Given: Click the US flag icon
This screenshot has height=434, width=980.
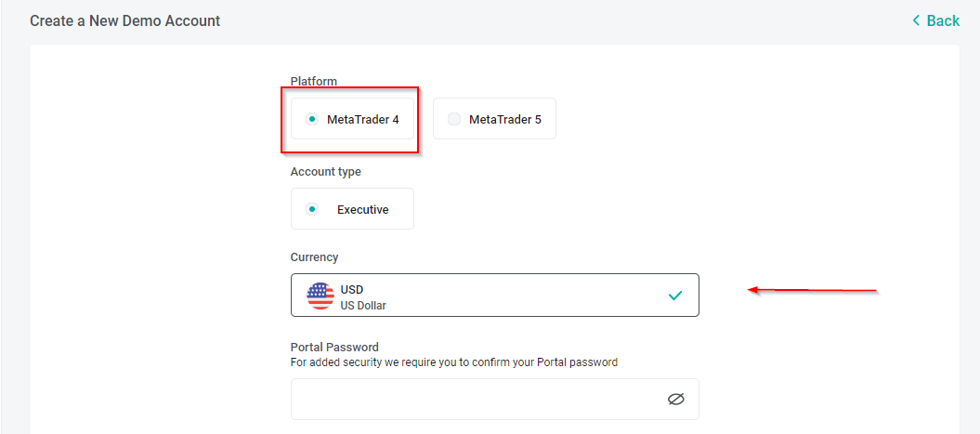Looking at the screenshot, I should point(320,296).
